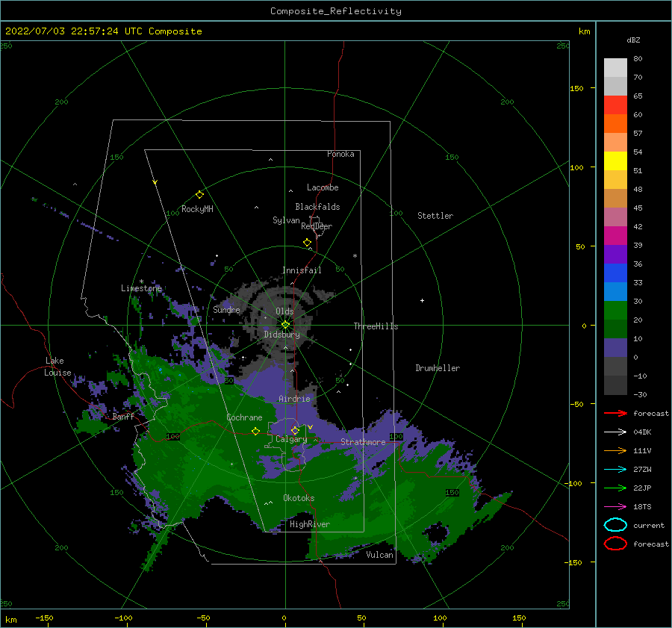Click the white 04DK arrow icon

click(615, 432)
